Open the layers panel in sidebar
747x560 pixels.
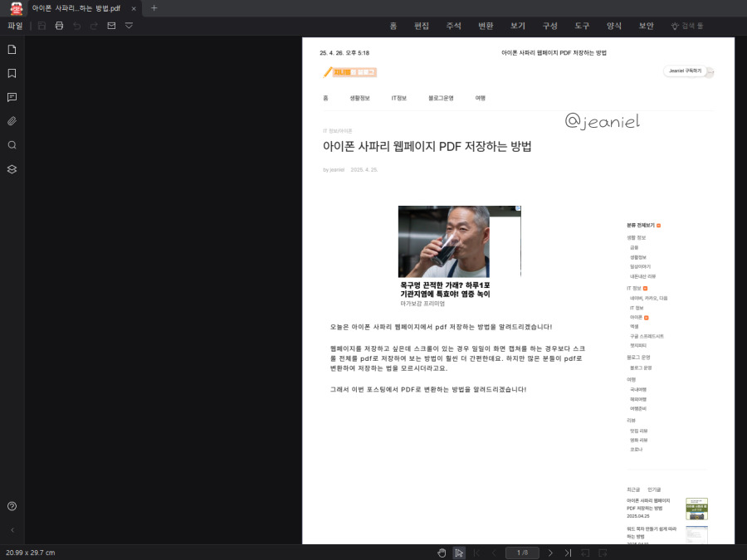[12, 169]
